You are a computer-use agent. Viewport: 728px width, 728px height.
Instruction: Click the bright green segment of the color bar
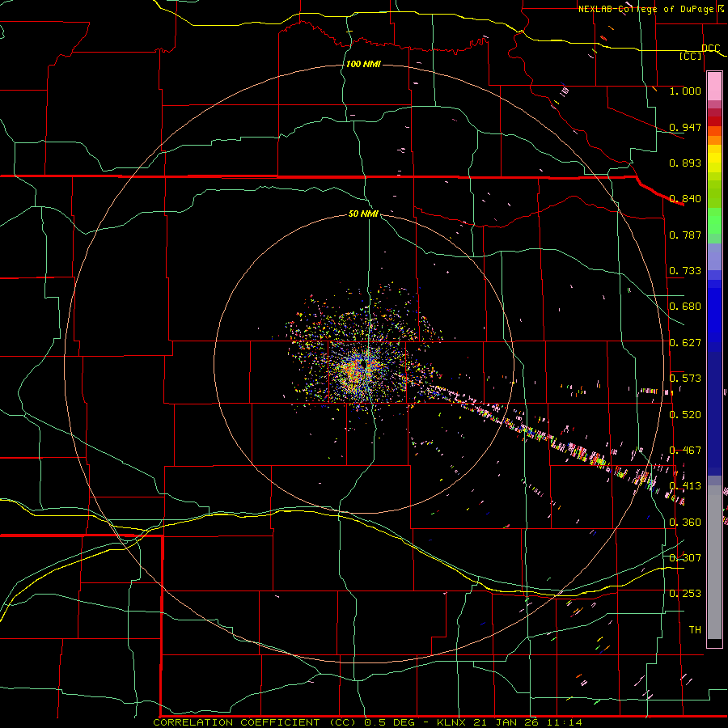pyautogui.click(x=714, y=221)
